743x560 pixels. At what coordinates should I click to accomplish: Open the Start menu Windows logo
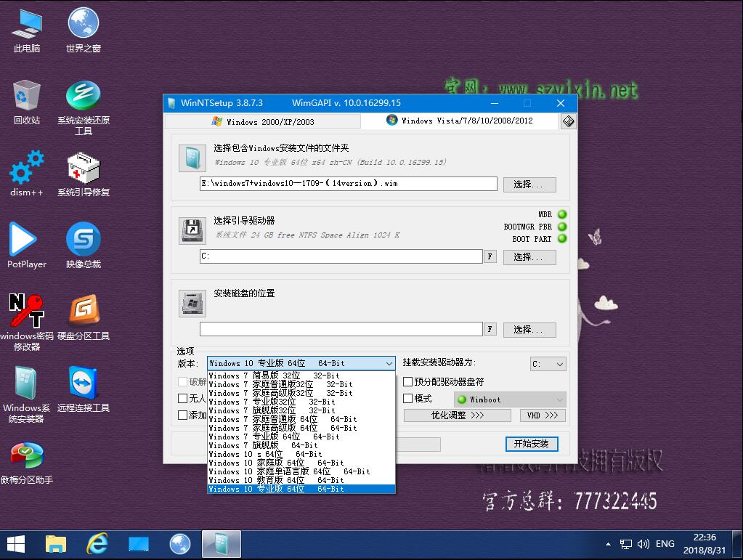(x=16, y=544)
